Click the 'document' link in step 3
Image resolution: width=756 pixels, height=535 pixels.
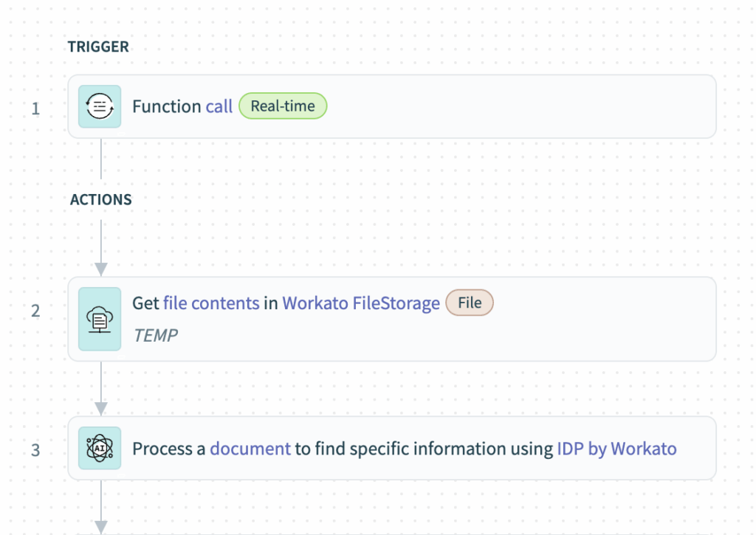tap(250, 449)
